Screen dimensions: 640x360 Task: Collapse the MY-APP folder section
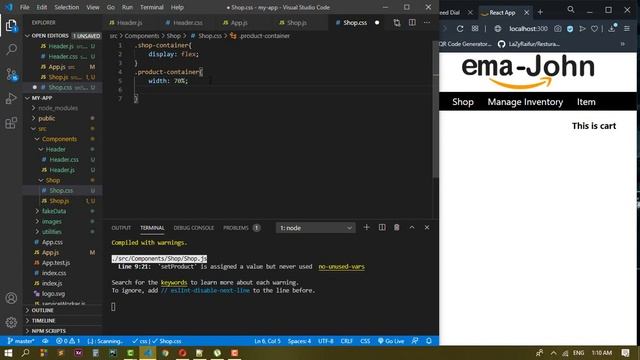62,98
